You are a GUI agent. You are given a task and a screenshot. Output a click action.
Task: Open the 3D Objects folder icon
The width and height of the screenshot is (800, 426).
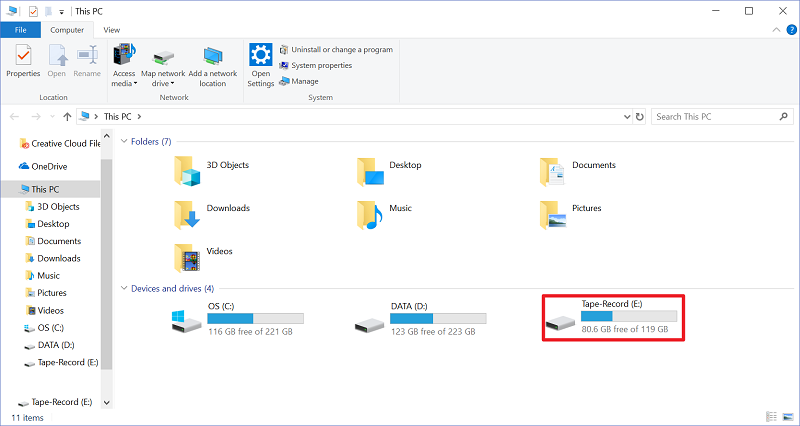(x=186, y=171)
